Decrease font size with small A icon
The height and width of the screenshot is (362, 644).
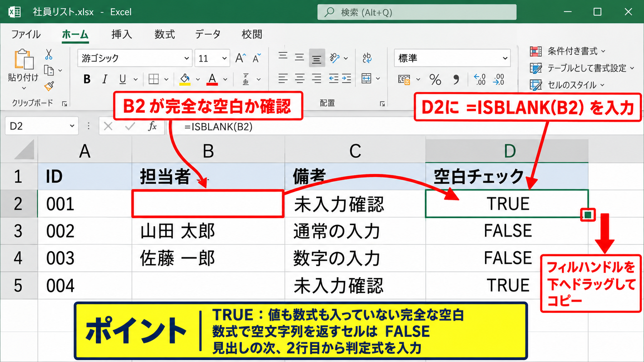257,58
